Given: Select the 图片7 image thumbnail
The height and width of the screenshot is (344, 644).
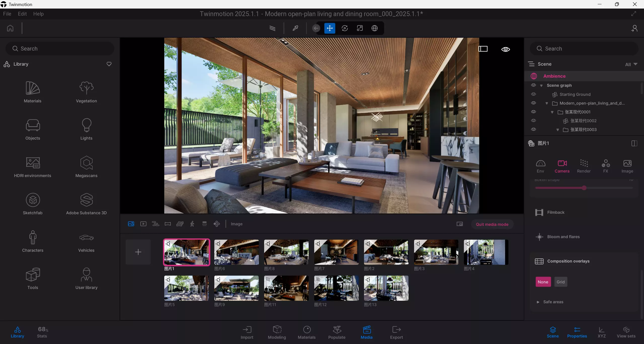Looking at the screenshot, I should coord(336,252).
